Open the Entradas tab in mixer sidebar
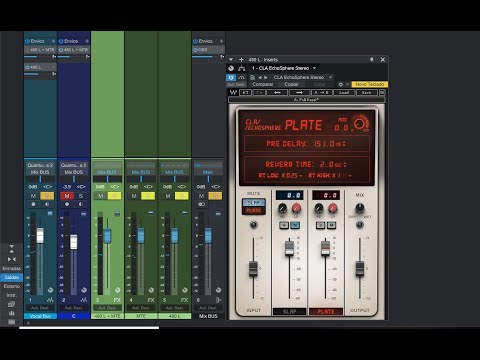480x360 pixels. (12, 268)
